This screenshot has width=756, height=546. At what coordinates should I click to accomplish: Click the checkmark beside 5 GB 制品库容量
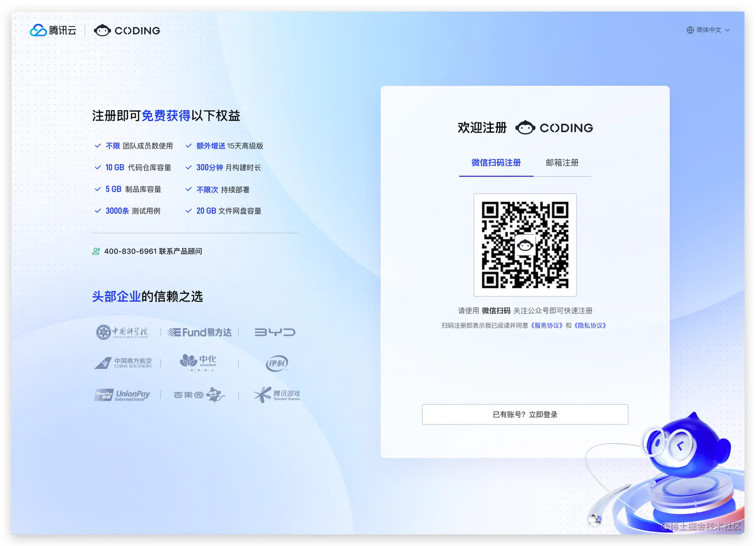coord(98,189)
